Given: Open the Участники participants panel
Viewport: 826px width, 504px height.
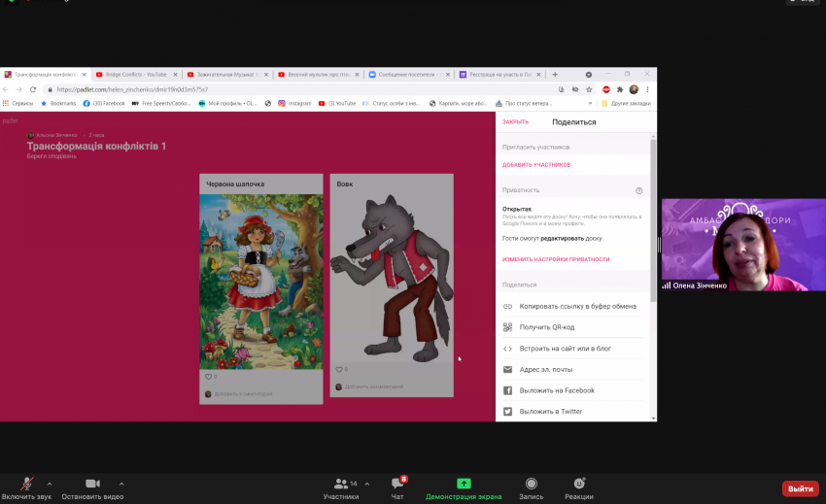Looking at the screenshot, I should pos(341,488).
